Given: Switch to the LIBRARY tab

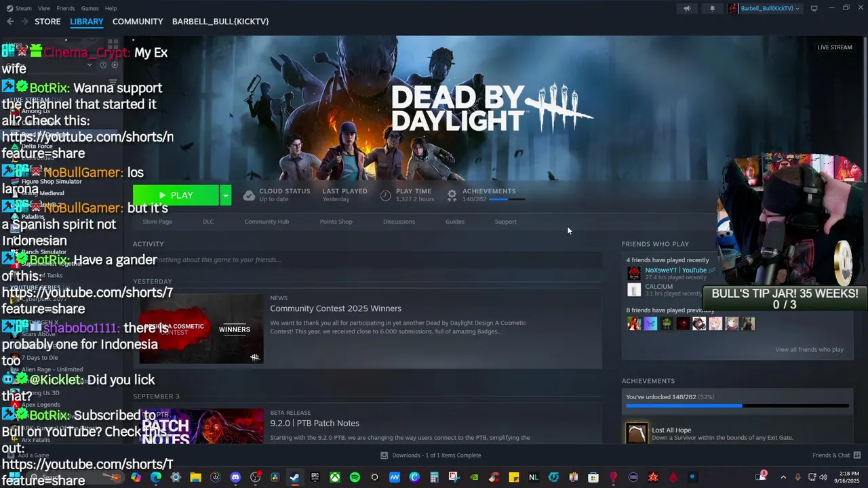Looking at the screenshot, I should (x=87, y=22).
